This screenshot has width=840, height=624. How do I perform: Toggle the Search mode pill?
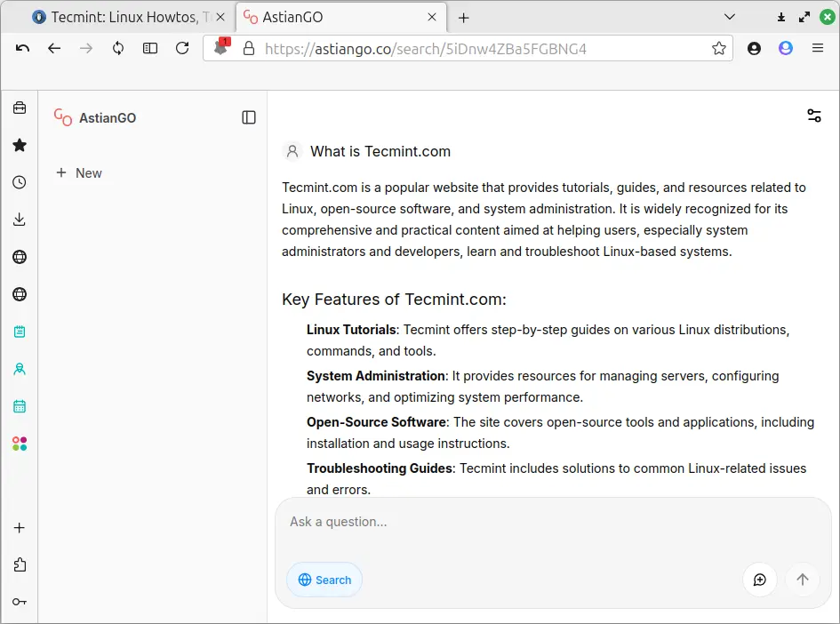[x=324, y=580]
